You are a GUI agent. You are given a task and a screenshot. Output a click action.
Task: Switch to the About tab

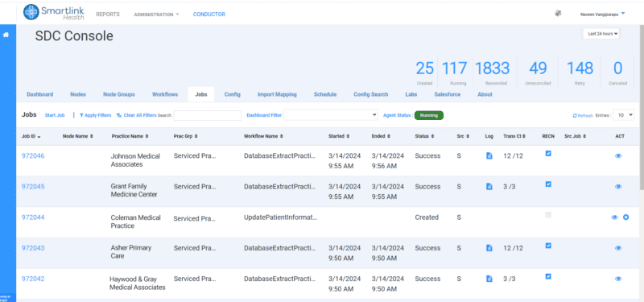pos(485,94)
